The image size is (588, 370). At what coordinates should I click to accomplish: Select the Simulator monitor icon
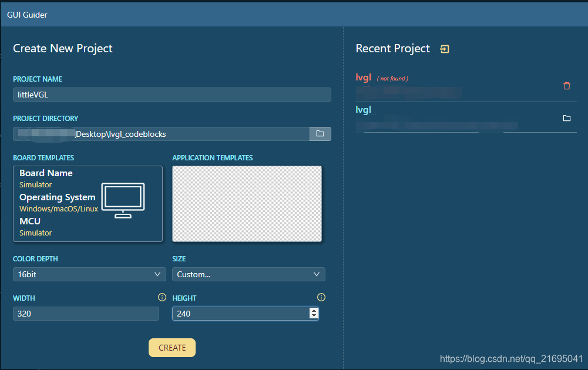click(x=123, y=200)
